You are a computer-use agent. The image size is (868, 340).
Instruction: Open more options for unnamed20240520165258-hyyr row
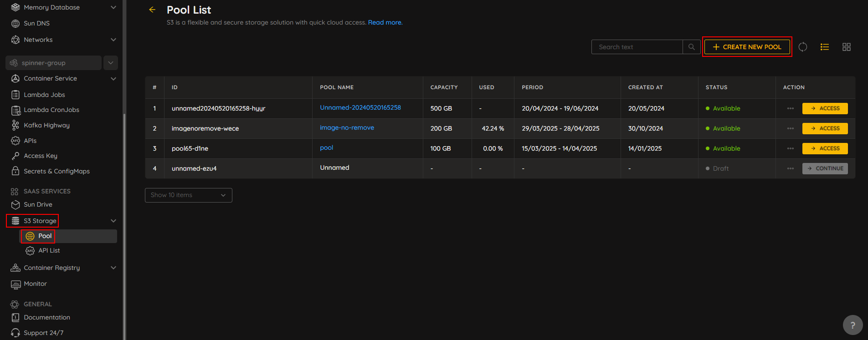[x=791, y=108]
